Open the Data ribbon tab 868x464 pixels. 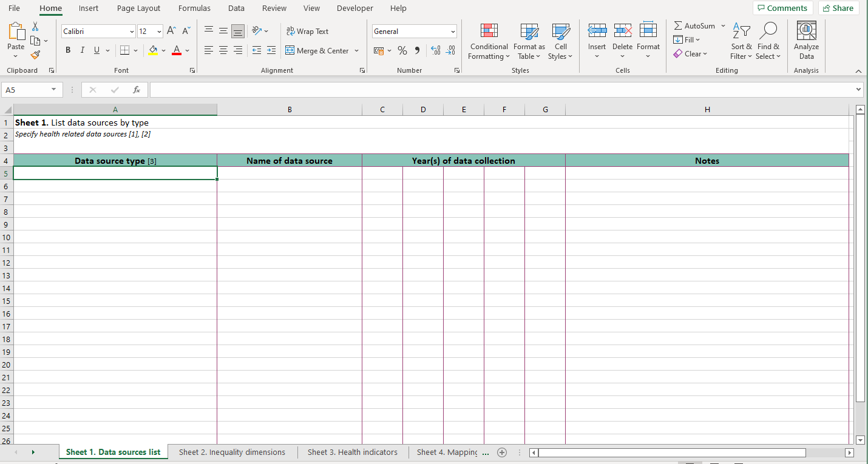pos(237,8)
